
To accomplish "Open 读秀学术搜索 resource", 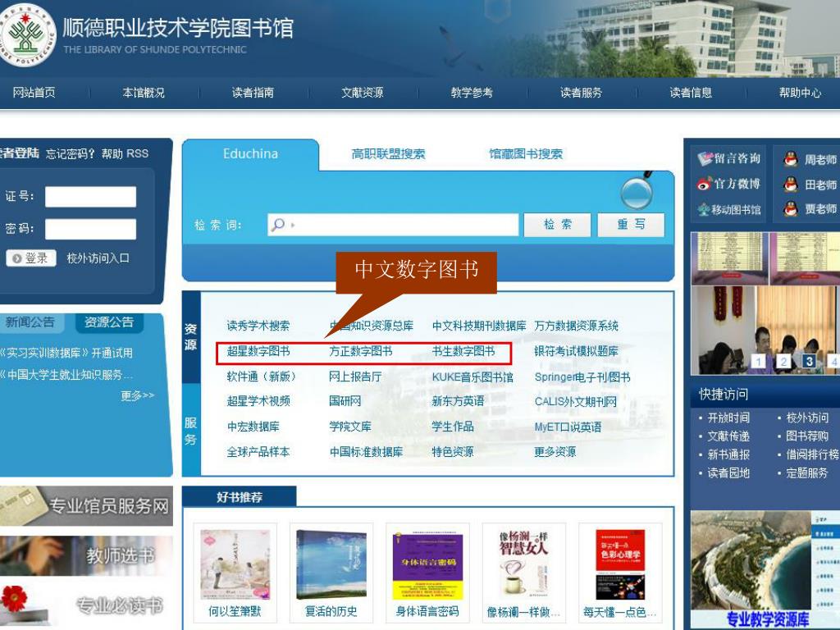I will [x=258, y=326].
